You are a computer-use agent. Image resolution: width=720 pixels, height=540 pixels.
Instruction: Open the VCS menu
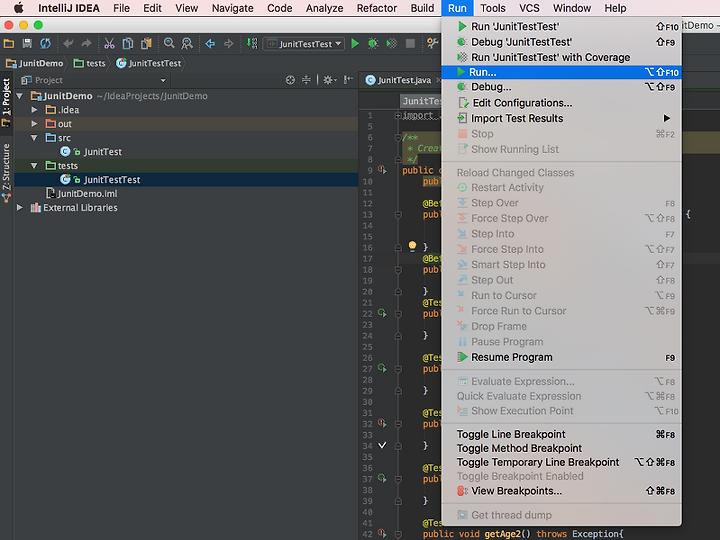[x=529, y=8]
